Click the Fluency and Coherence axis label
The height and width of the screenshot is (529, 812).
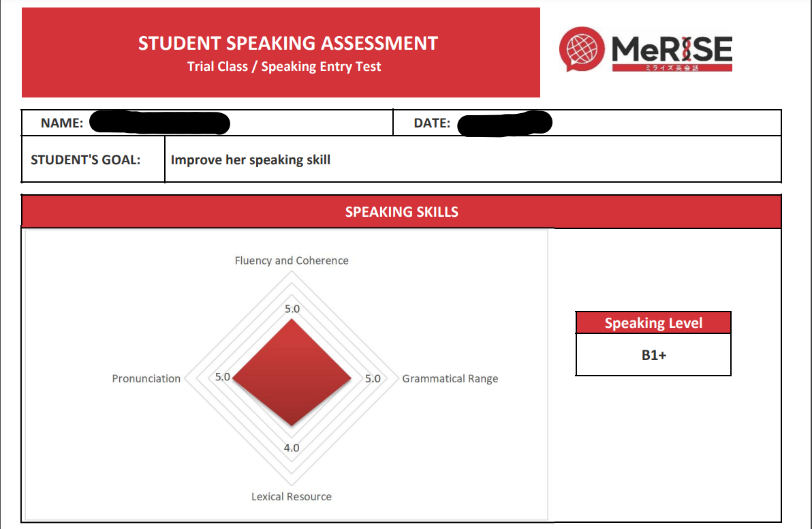[x=292, y=260]
